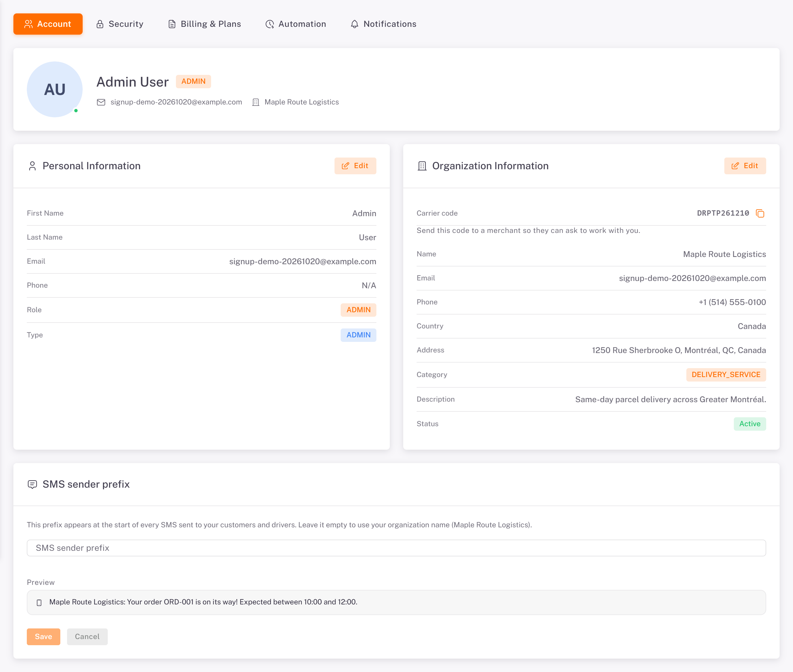Click the blue ADMIN badge in Type row
The image size is (793, 672).
pyautogui.click(x=359, y=335)
